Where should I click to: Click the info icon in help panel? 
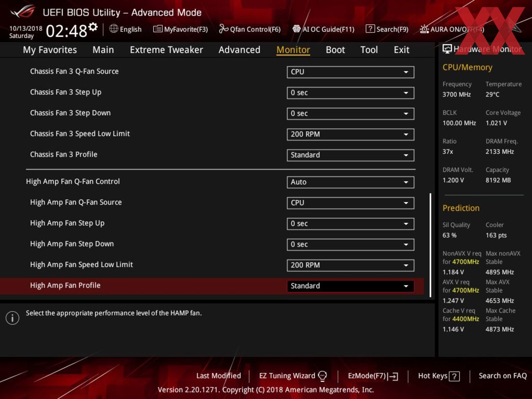(13, 318)
